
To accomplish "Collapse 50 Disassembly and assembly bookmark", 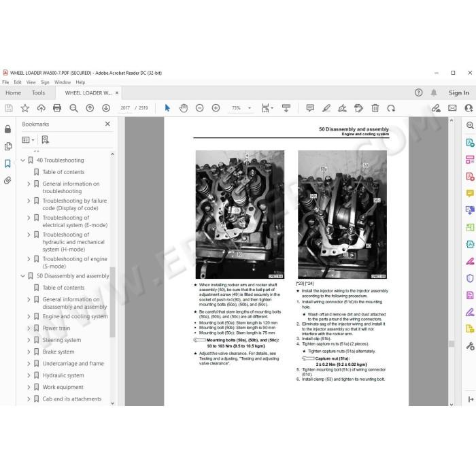I will click(x=22, y=275).
